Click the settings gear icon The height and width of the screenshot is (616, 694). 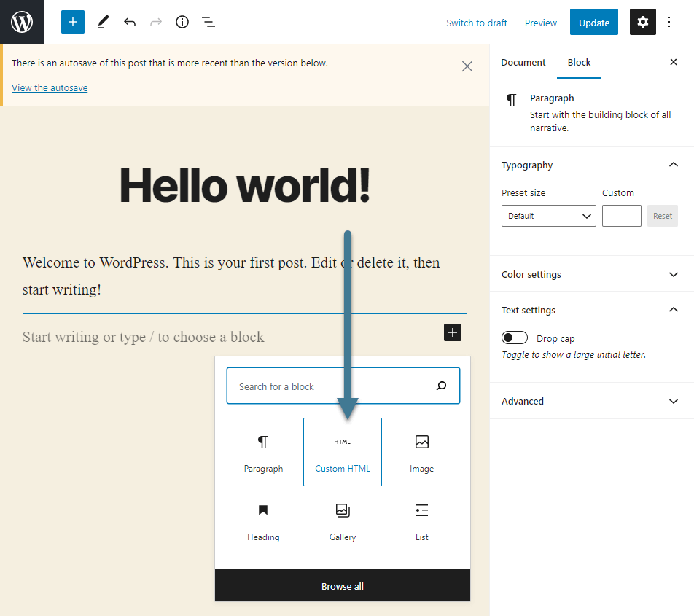(x=642, y=22)
